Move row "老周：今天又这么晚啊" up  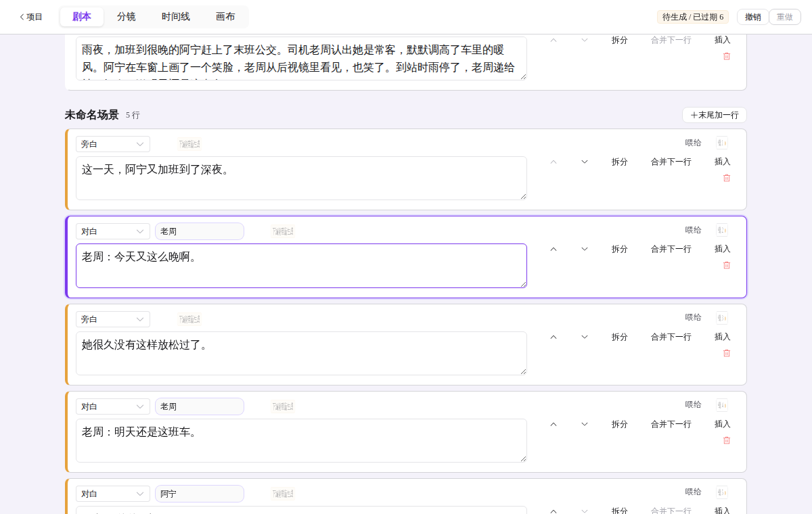coord(554,249)
